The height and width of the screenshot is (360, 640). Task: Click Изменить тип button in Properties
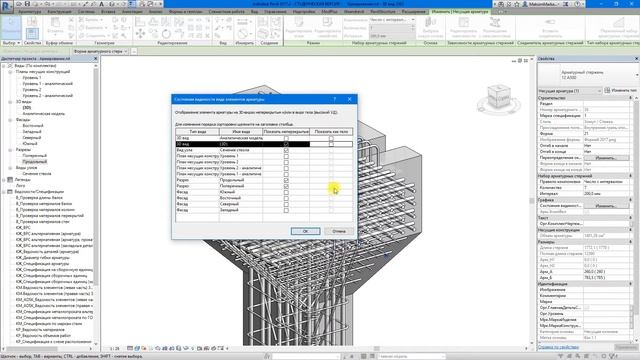tap(621, 91)
